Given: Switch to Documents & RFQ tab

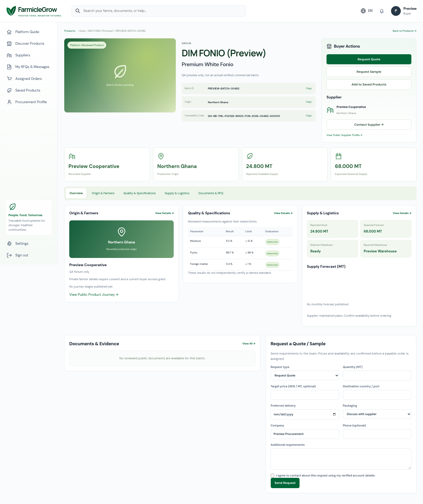Looking at the screenshot, I should point(211,193).
